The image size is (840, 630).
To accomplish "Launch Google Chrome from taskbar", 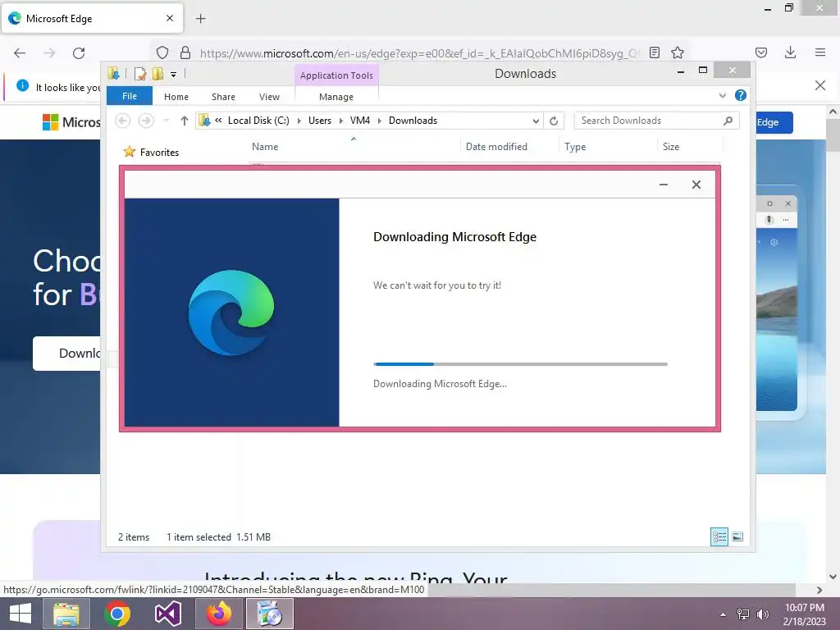I will 117,614.
